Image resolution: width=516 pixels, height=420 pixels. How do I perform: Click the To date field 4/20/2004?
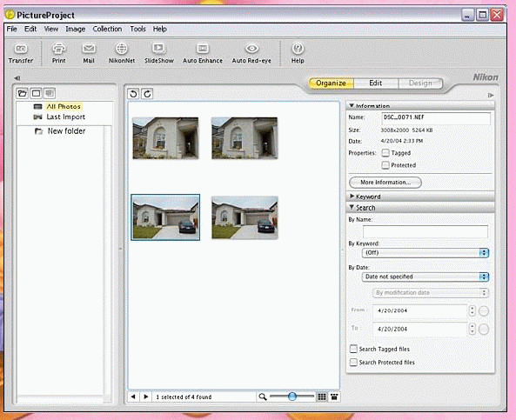419,329
